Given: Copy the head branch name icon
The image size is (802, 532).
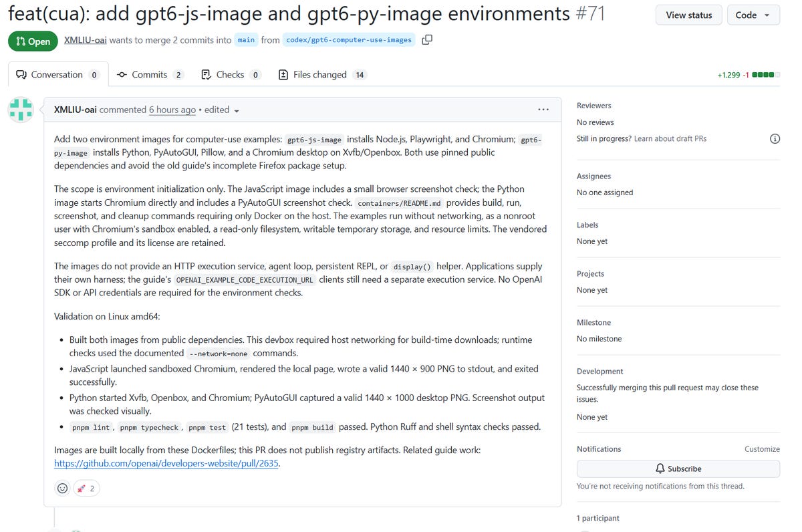Looking at the screenshot, I should pos(427,39).
